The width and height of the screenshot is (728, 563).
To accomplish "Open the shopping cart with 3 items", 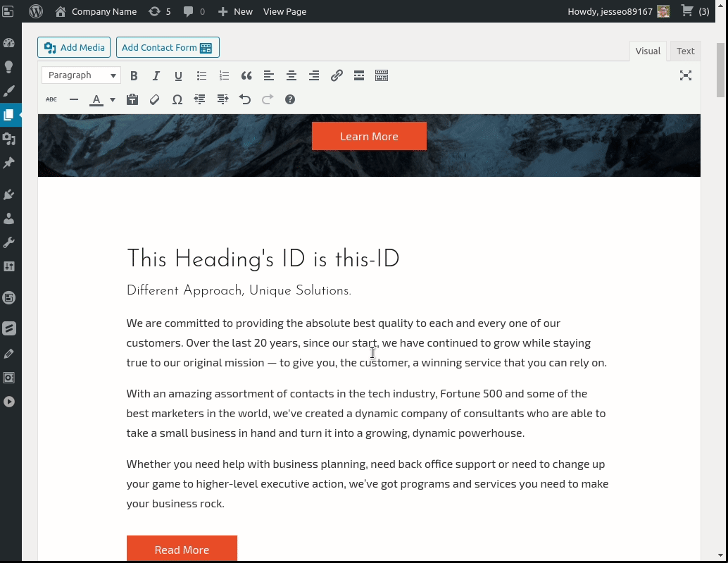I will pos(695,11).
